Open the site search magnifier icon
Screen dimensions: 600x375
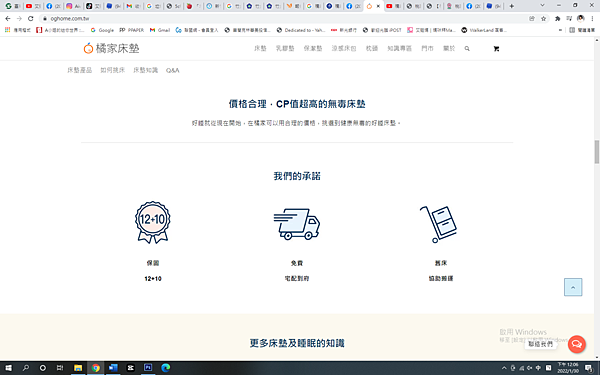[x=467, y=49]
